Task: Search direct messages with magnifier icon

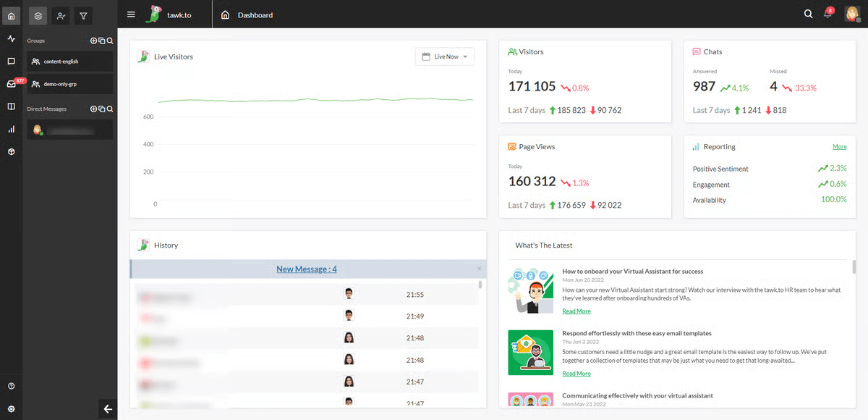Action: (x=110, y=109)
